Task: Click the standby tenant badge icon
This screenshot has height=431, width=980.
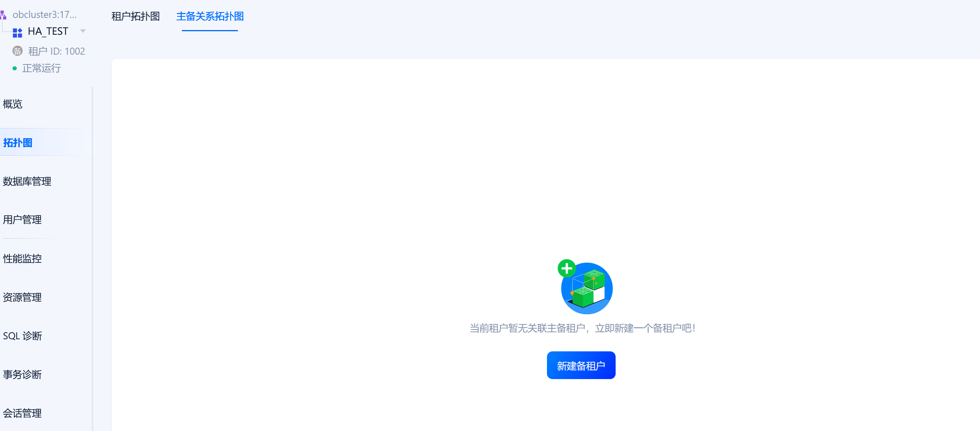Action: (x=18, y=51)
